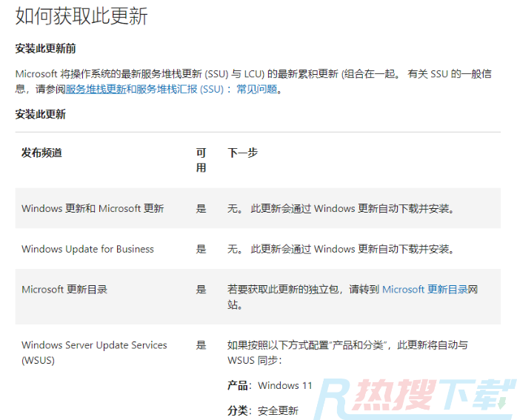517x420 pixels.
Task: Open the 服务堆栈汇报 (SSU)：常见问题 link
Action: coord(207,89)
